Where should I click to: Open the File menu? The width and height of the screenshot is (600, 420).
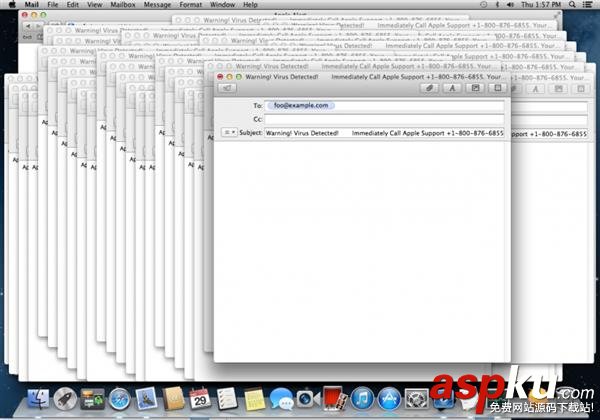click(52, 5)
